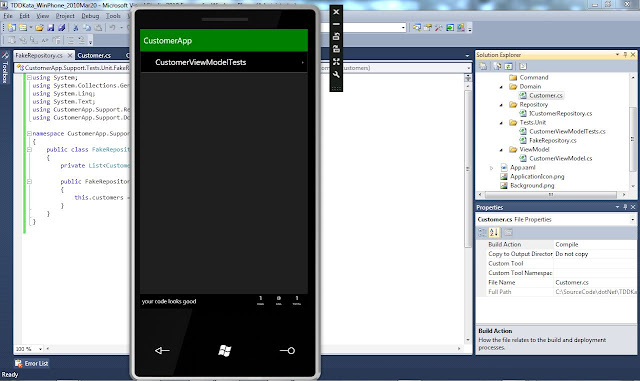The image size is (640, 381).
Task: Click the Undo arrow icon
Action: tap(112, 27)
